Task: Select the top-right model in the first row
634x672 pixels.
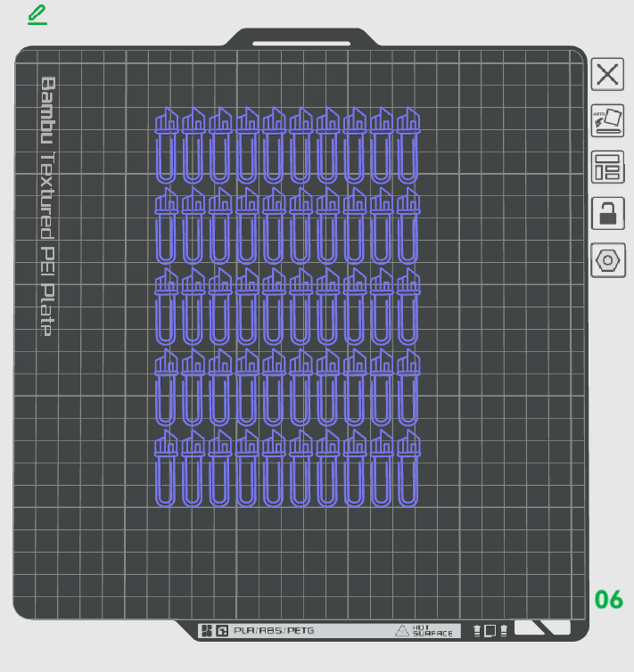Action: pyautogui.click(x=408, y=145)
